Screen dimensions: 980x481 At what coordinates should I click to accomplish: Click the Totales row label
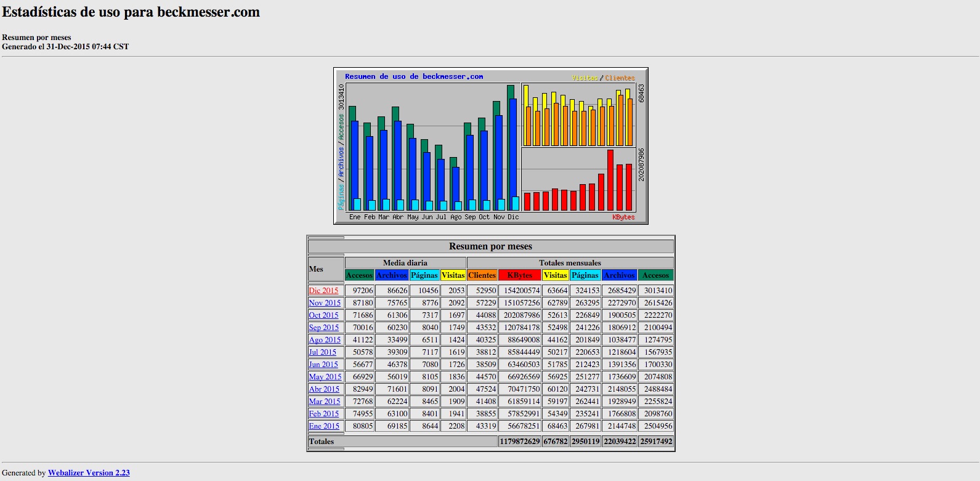(x=322, y=442)
